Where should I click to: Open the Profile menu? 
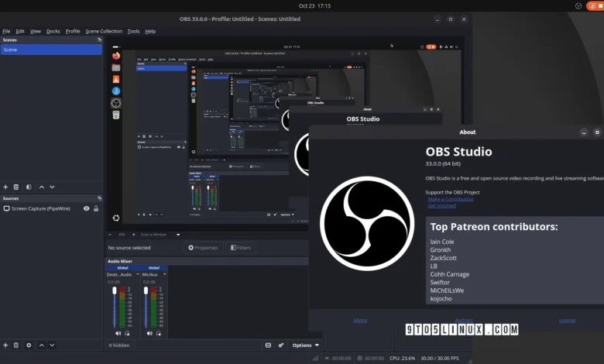point(73,31)
